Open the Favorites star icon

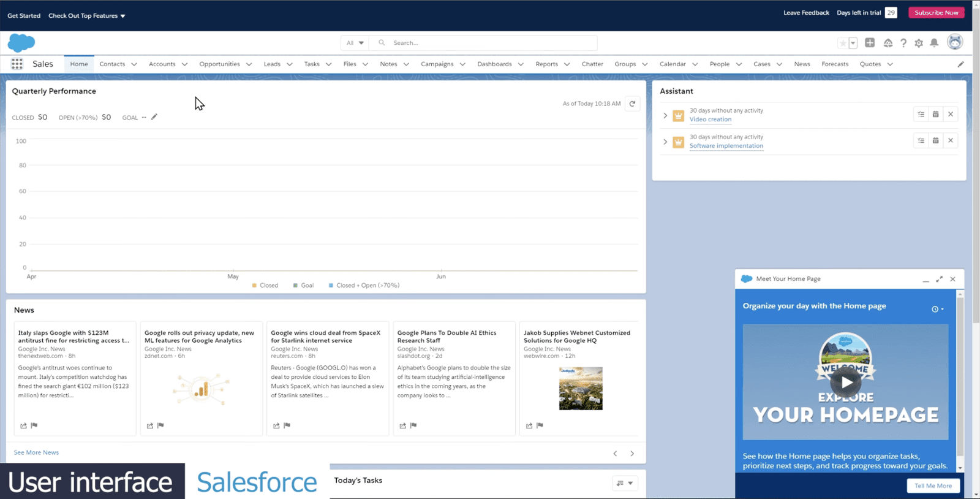(843, 43)
